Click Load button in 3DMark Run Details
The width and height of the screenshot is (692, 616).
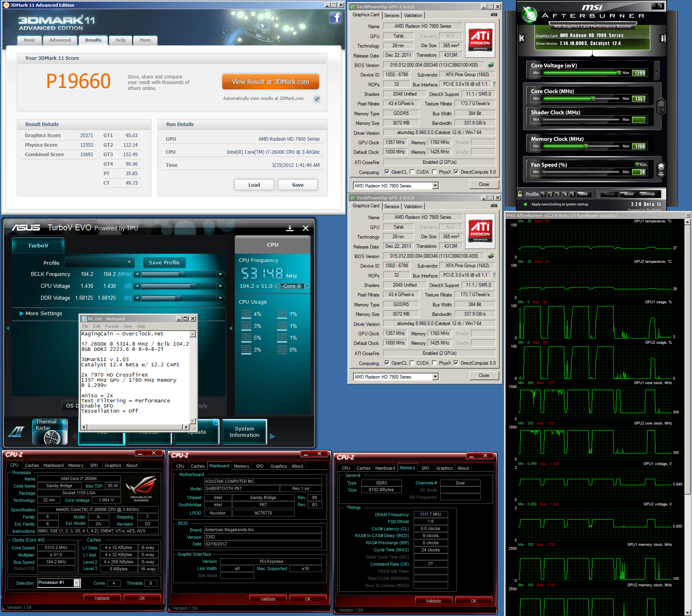[x=254, y=185]
